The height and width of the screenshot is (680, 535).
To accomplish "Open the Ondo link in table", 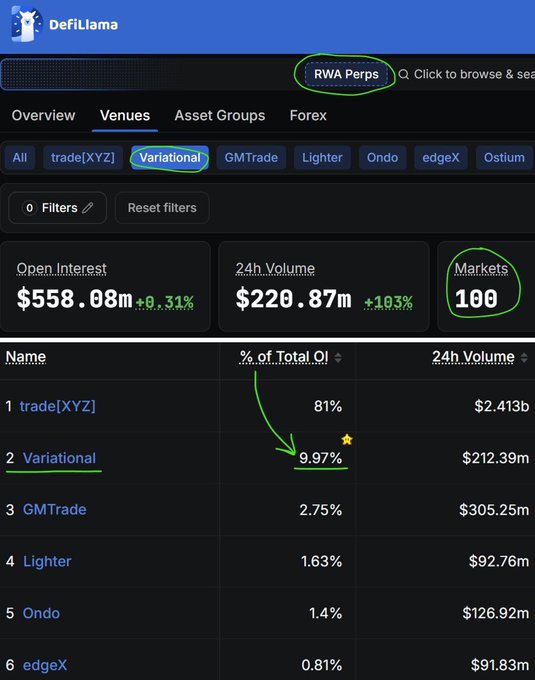I will point(41,613).
